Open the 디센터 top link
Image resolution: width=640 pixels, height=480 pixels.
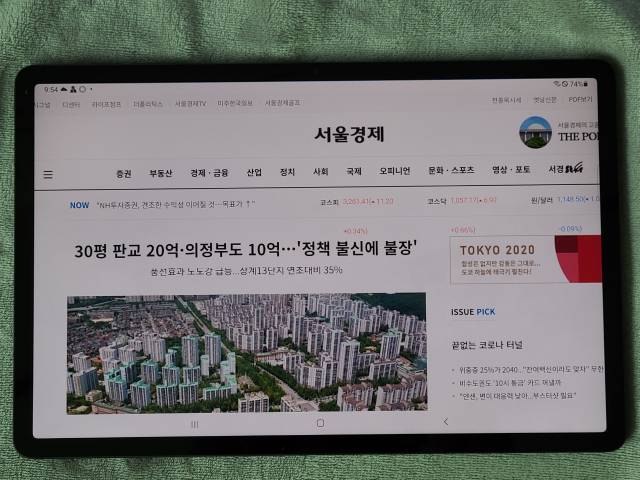(71, 105)
